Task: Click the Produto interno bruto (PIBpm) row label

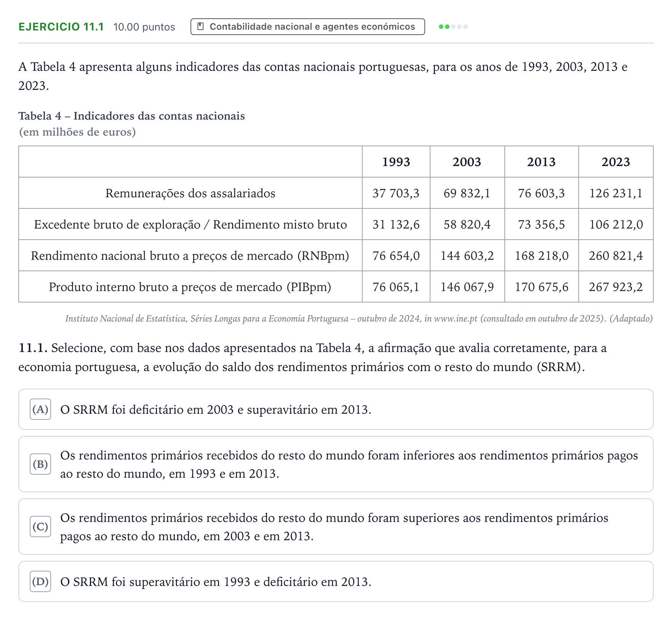Action: pos(190,287)
